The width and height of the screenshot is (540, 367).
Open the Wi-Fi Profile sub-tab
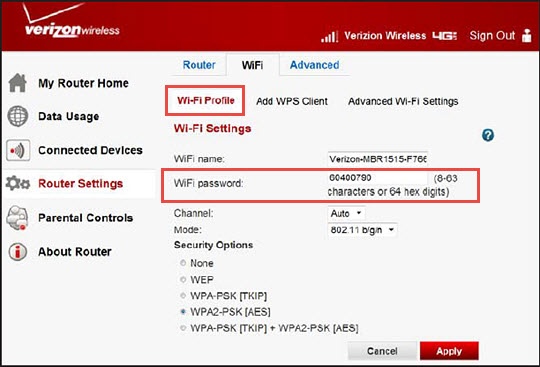(206, 101)
